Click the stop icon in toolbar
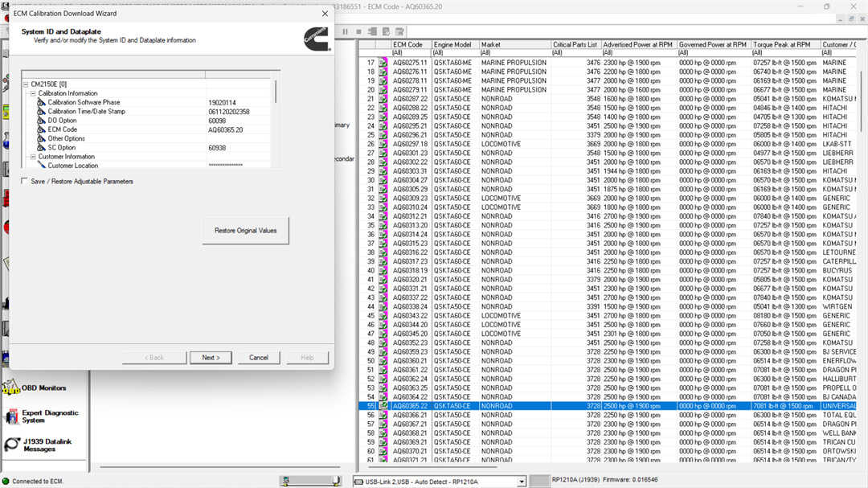 (x=358, y=31)
